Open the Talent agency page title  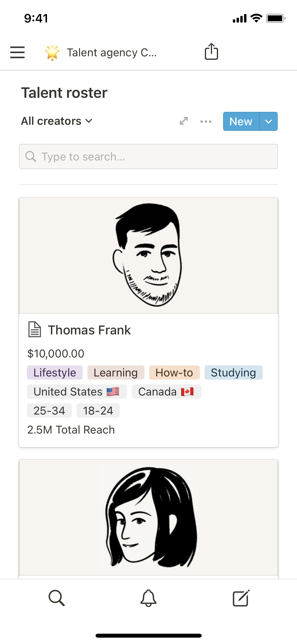point(111,52)
